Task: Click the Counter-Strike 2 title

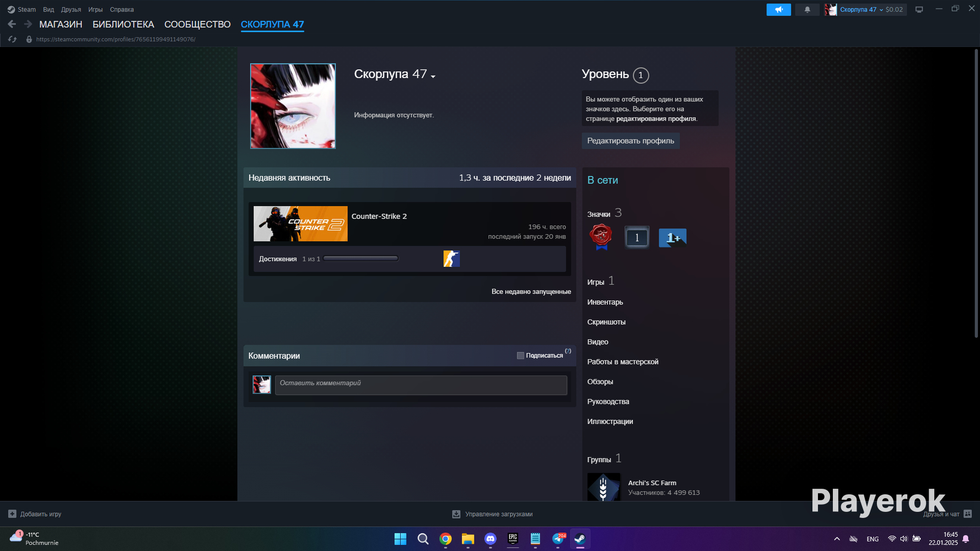Action: [379, 216]
